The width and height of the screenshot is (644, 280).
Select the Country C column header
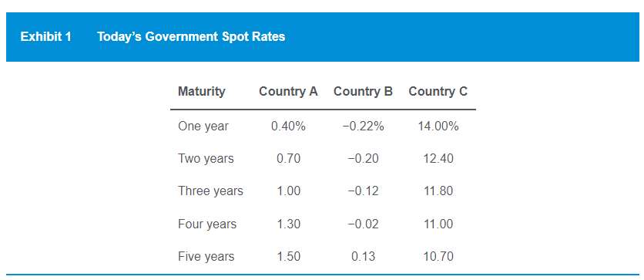438,91
